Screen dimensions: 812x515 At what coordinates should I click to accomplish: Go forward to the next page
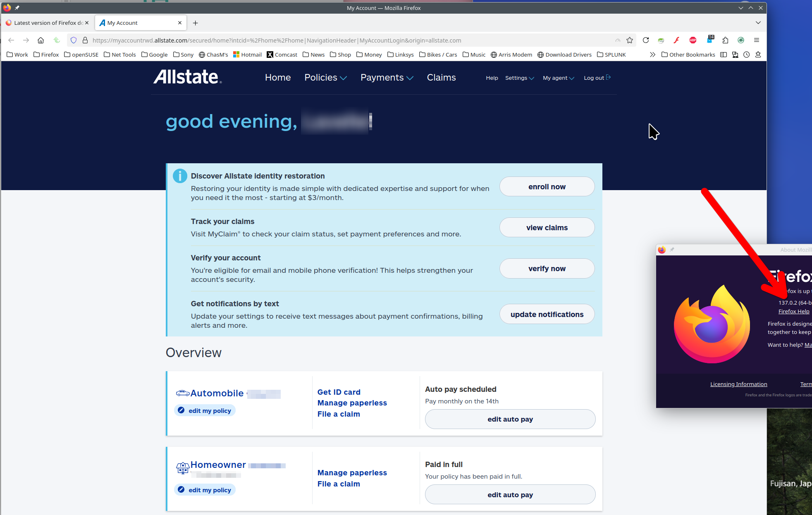click(x=26, y=40)
